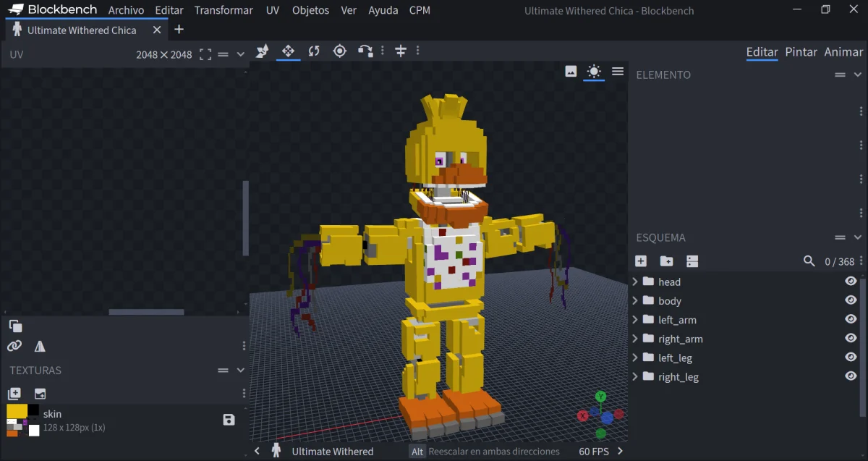Open the Archivo menu
868x461 pixels.
(126, 10)
